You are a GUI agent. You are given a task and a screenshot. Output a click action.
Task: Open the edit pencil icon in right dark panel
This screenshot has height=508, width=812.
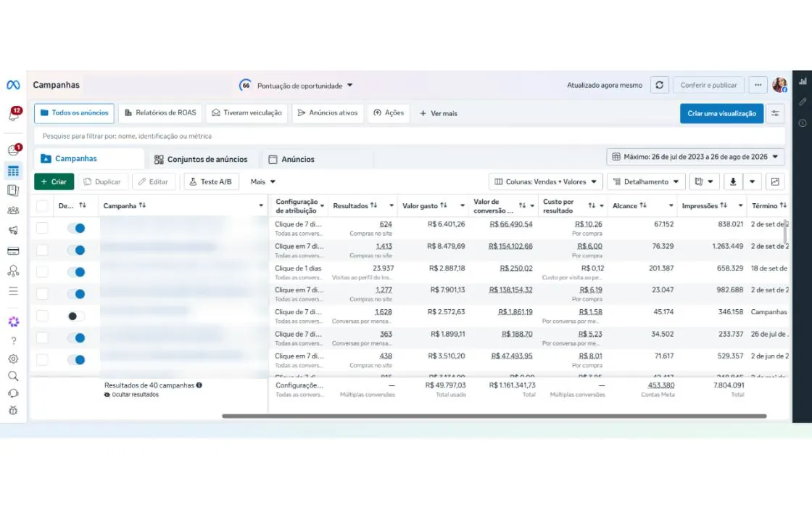(x=803, y=102)
